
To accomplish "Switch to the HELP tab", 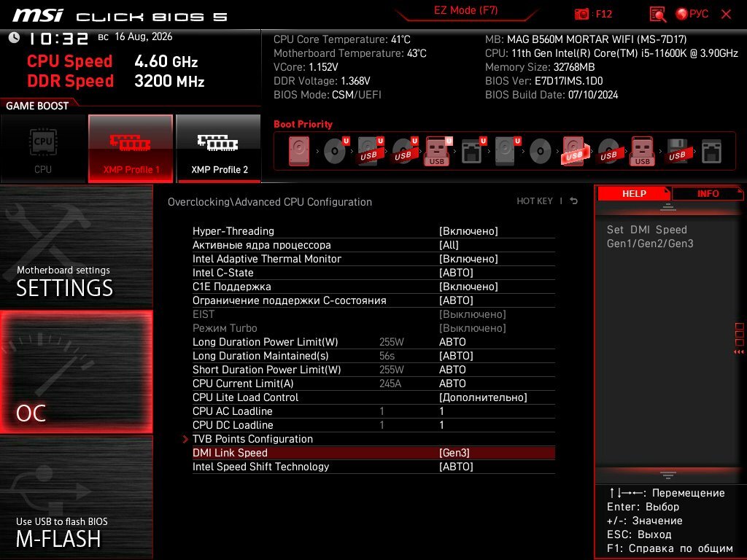I will (x=634, y=193).
